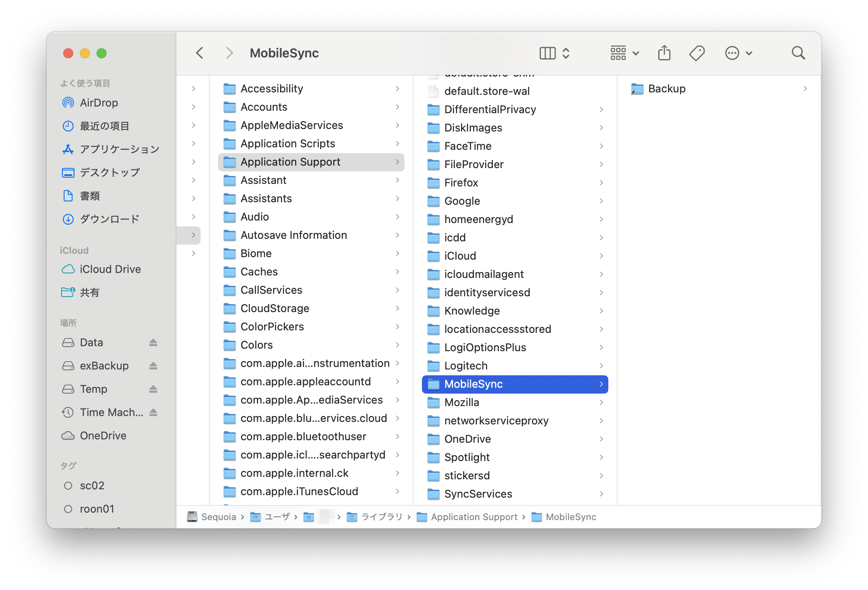Click Application Support in the path bar
This screenshot has height=590, width=868.
474,517
